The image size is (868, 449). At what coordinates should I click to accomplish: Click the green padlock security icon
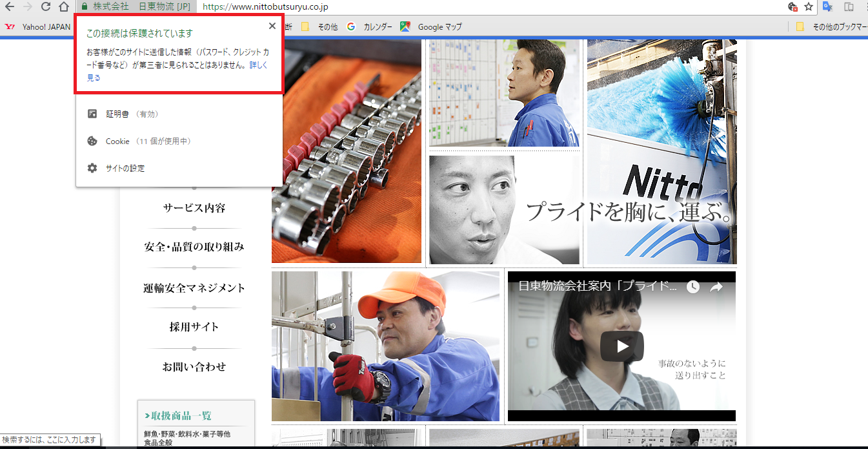[x=84, y=6]
